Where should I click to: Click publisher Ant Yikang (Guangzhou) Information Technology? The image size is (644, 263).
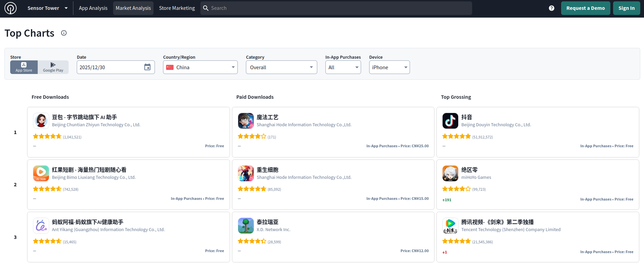pyautogui.click(x=108, y=230)
